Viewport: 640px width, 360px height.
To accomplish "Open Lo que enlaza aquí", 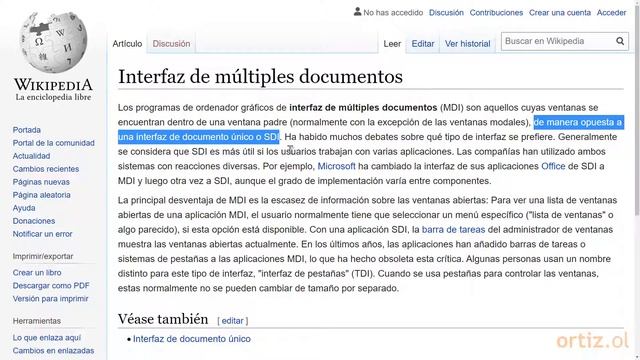I will click(x=47, y=338).
